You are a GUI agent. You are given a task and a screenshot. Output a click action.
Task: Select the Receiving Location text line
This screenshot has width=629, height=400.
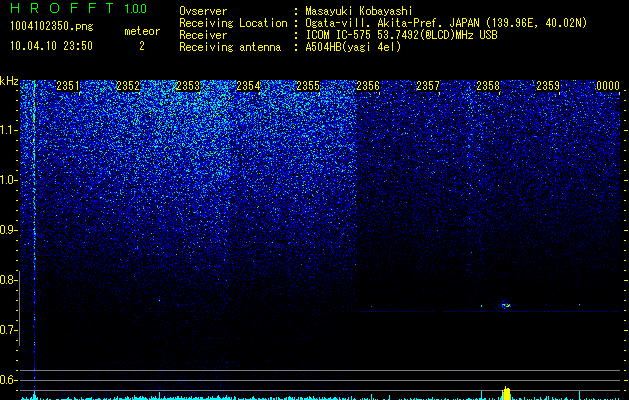click(x=383, y=23)
